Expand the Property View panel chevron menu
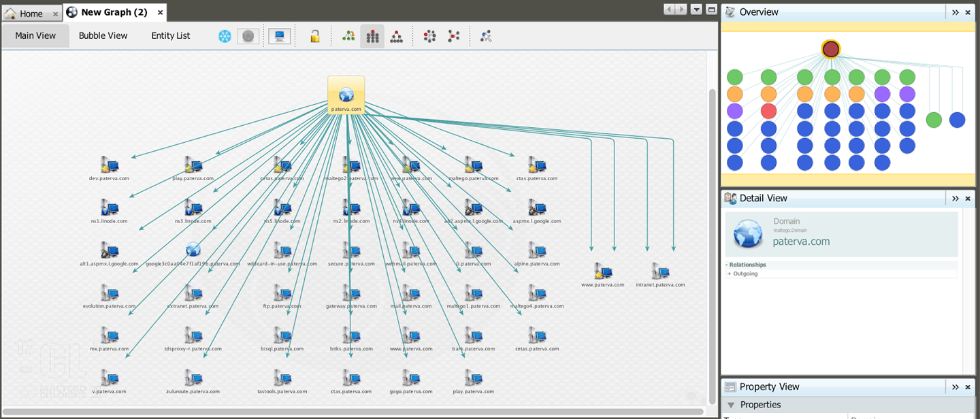This screenshot has width=980, height=419. click(955, 387)
